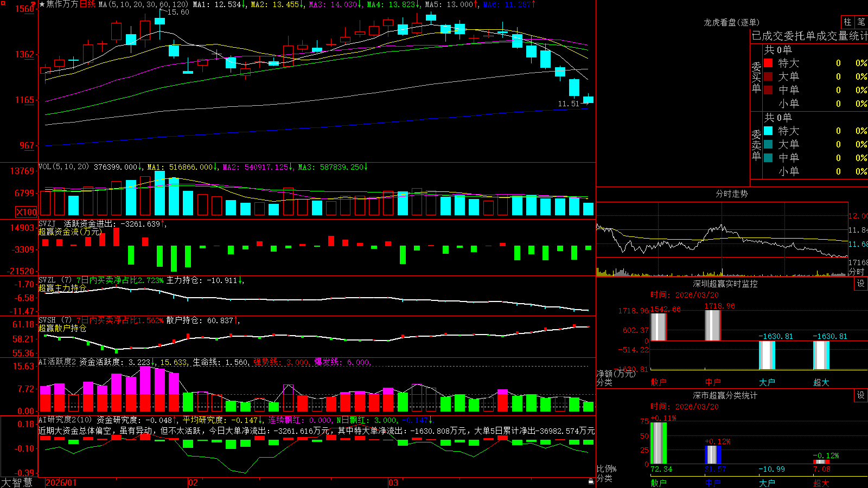Click the 中户 bar valued 1718.96
This screenshot has width=868, height=488.
pos(712,325)
